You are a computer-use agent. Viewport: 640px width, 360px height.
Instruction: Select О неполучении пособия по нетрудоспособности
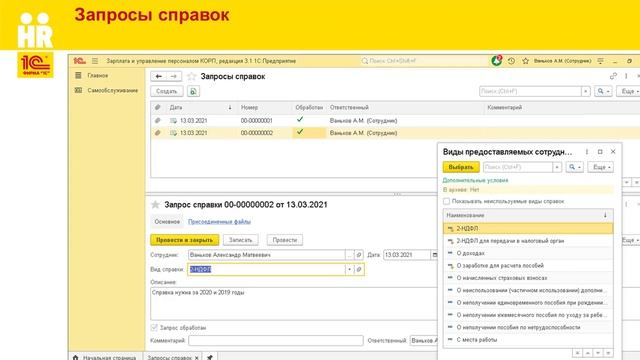pos(528,327)
